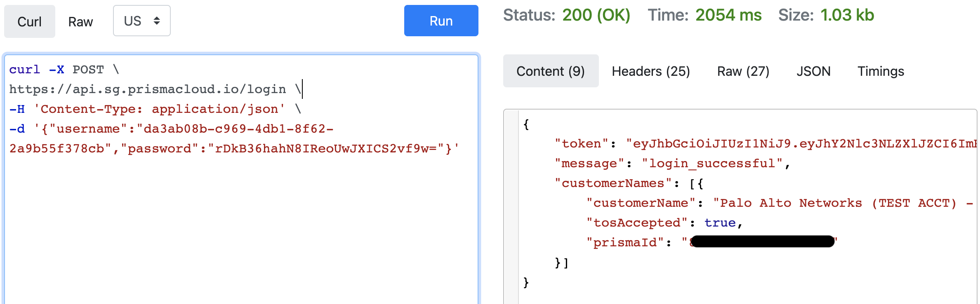The image size is (980, 304).
Task: Open the Content (9) response tab
Action: pyautogui.click(x=550, y=71)
